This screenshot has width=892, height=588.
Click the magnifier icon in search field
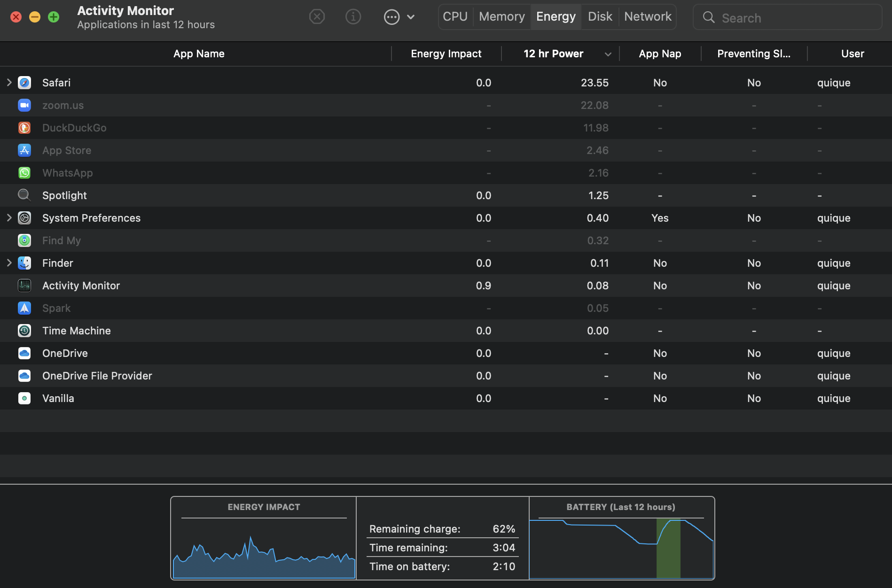709,17
